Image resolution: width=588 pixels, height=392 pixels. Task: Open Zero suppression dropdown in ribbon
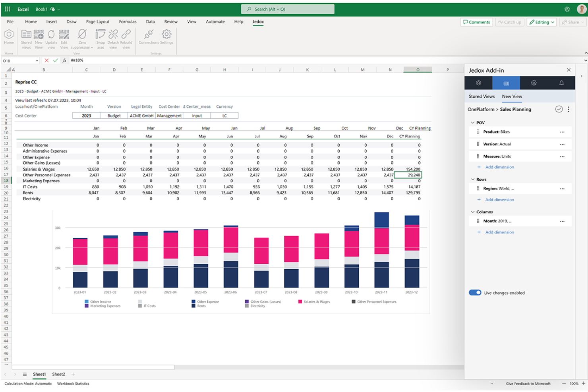(x=82, y=39)
